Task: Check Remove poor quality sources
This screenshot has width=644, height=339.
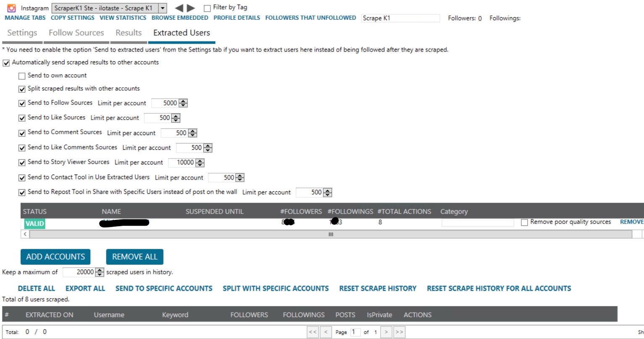Action: pos(524,222)
